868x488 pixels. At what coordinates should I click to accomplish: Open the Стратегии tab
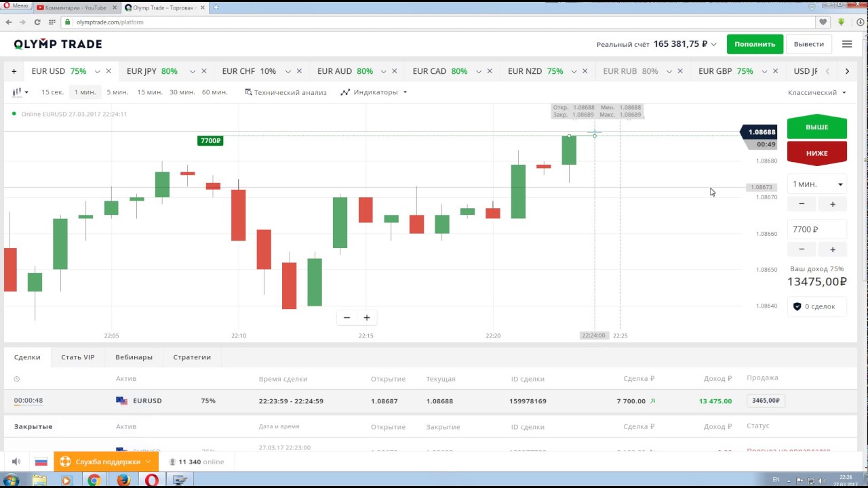click(x=192, y=357)
